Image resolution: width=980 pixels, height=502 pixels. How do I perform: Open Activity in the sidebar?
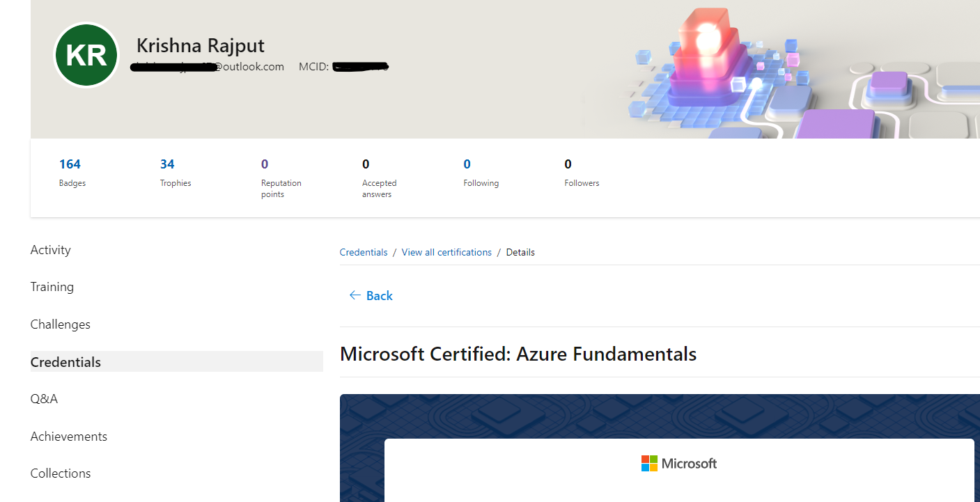pos(51,250)
